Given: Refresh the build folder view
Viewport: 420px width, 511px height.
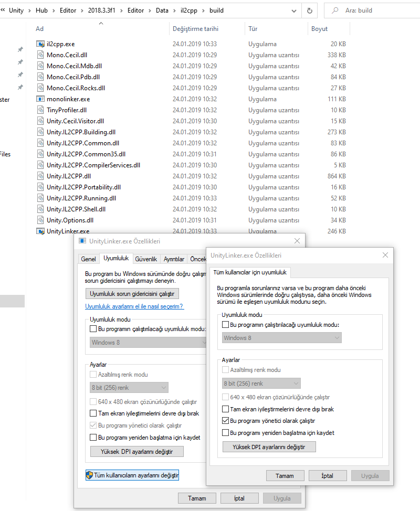Looking at the screenshot, I should [310, 10].
